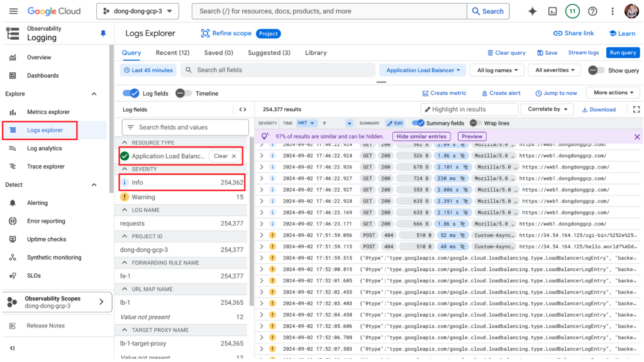Toggle Timeline switch
This screenshot has width=644, height=362.
[x=183, y=93]
